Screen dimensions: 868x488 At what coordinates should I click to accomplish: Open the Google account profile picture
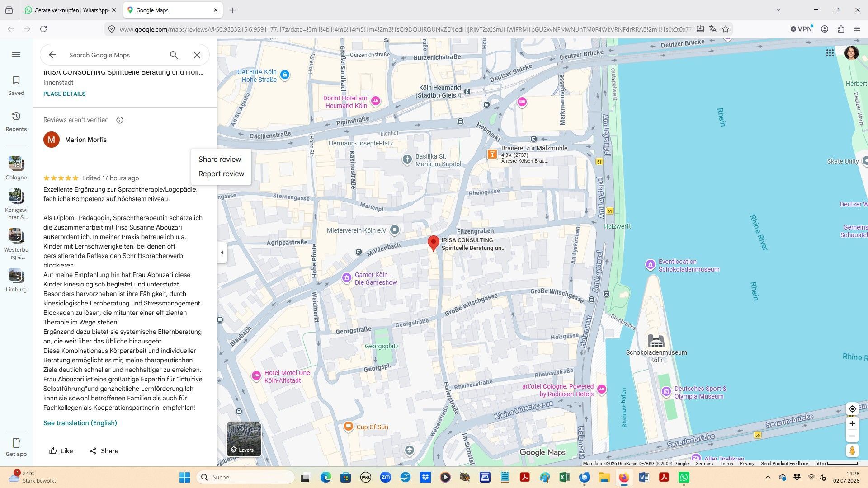852,53
